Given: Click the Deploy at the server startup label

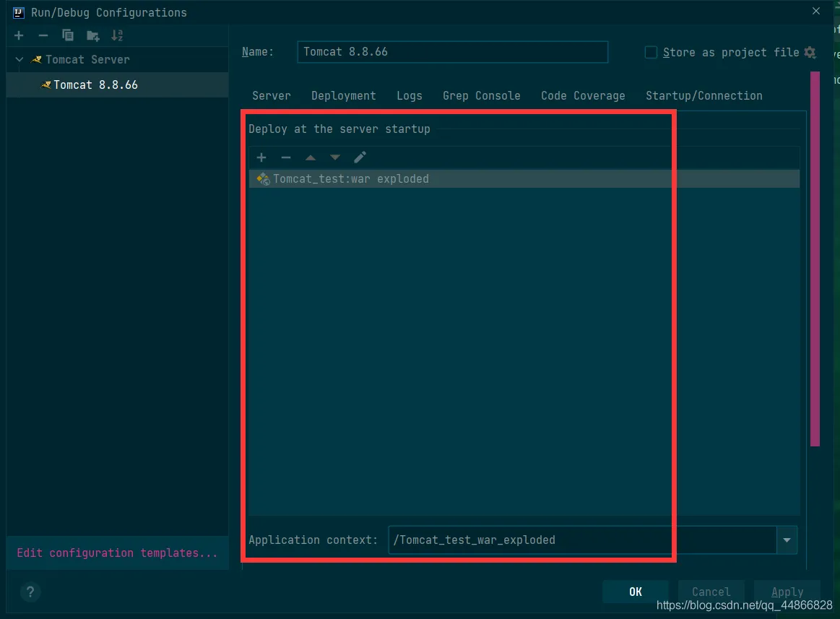Looking at the screenshot, I should point(339,129).
